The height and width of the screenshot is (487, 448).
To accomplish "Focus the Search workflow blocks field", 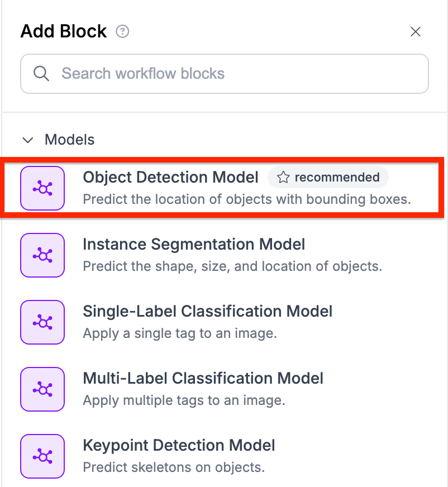I will [235, 73].
